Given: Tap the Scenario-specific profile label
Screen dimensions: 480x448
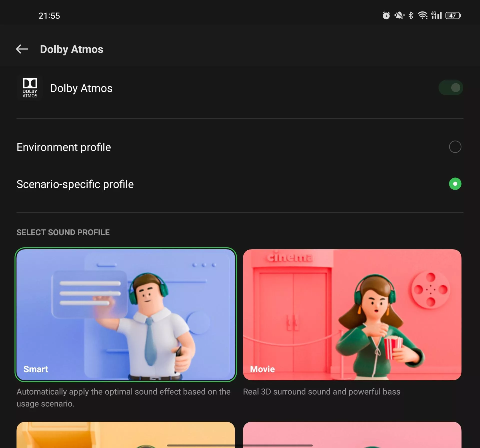Looking at the screenshot, I should (75, 184).
